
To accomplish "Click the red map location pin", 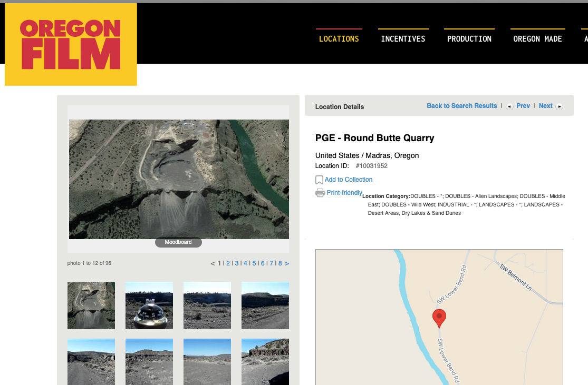I will click(x=439, y=318).
